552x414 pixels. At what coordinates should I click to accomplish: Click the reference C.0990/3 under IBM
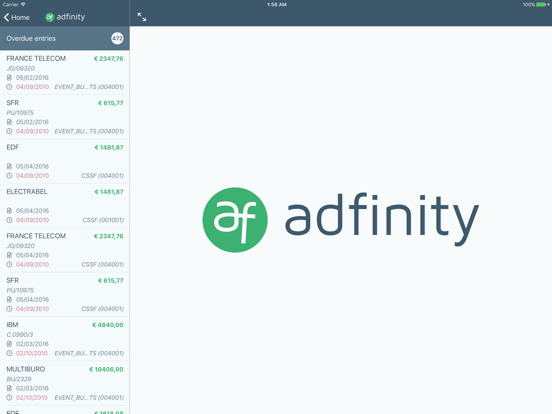click(x=20, y=334)
